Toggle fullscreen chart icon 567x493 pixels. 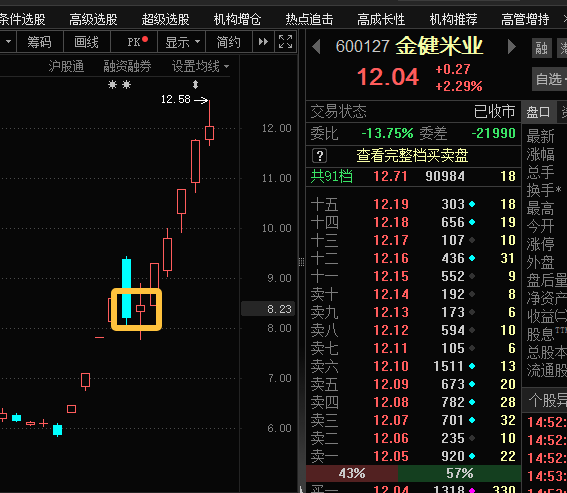click(285, 42)
